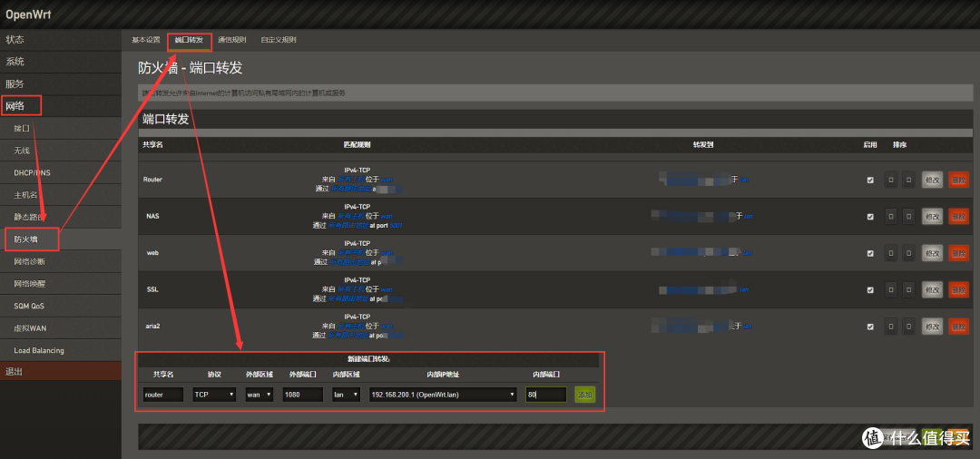Image resolution: width=980 pixels, height=459 pixels.
Task: Move the aria2 rule down in order
Action: tap(908, 327)
